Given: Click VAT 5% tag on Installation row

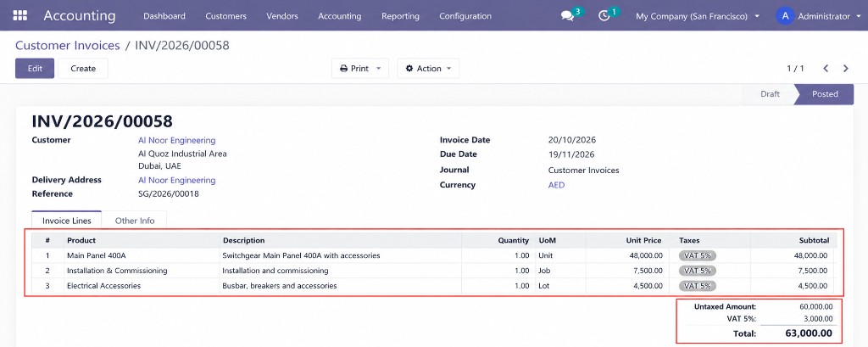Looking at the screenshot, I should (698, 271).
